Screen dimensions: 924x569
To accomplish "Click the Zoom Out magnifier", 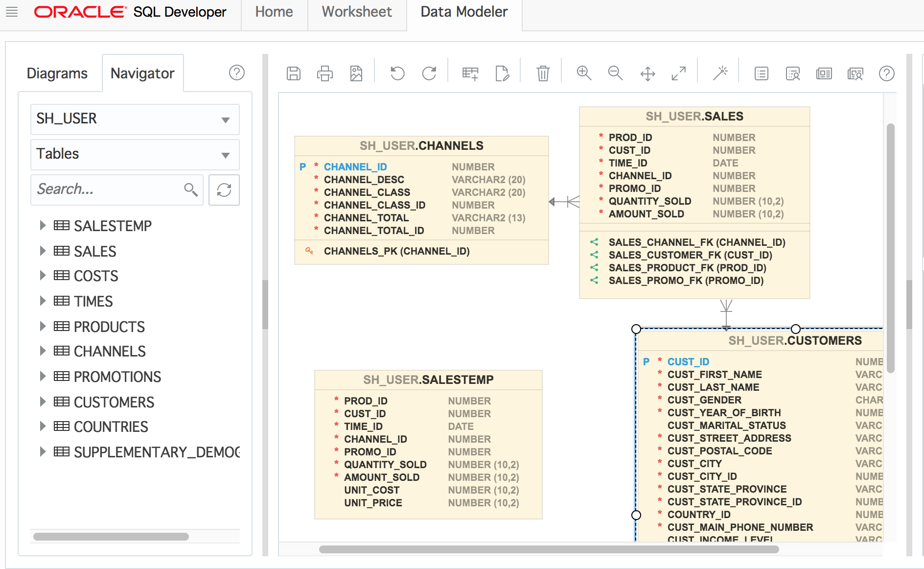I will [x=615, y=73].
